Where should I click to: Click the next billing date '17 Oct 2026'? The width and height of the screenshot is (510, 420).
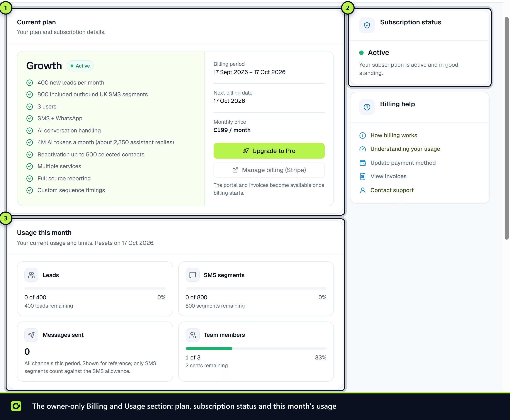point(229,101)
